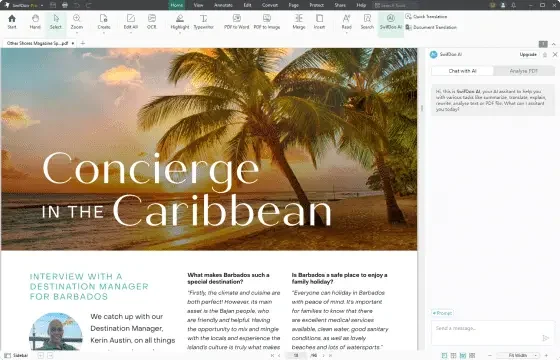The image size is (560, 360).
Task: Open Document Translation
Action: coord(431,27)
